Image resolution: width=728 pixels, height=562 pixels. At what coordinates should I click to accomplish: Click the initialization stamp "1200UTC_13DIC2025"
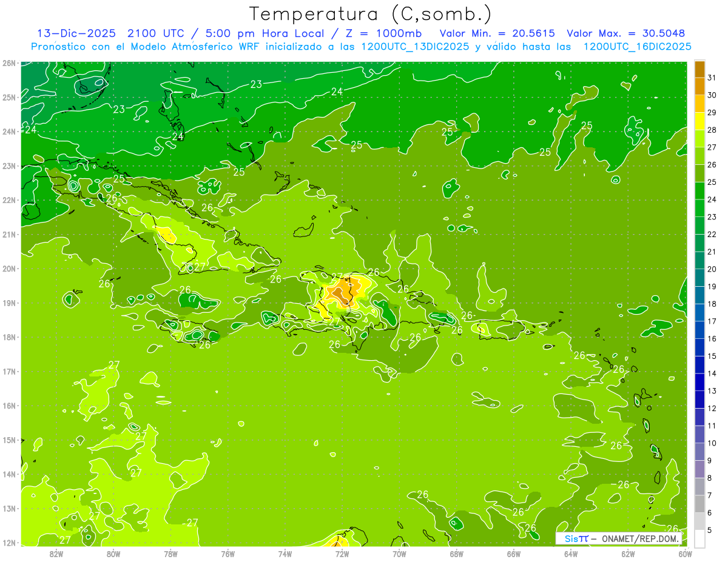coord(414,47)
